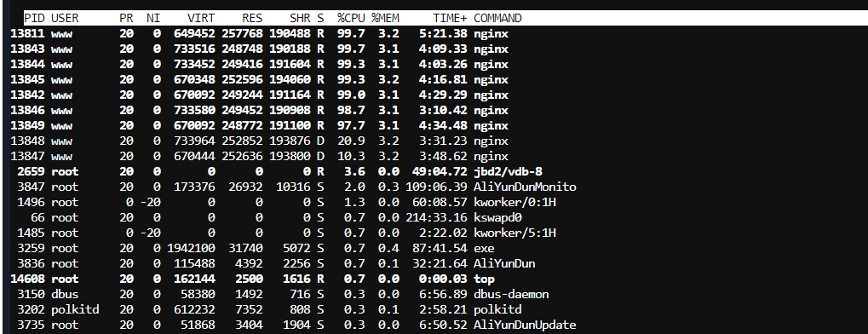
Task: Click the TIME+ column header
Action: coord(450,18)
